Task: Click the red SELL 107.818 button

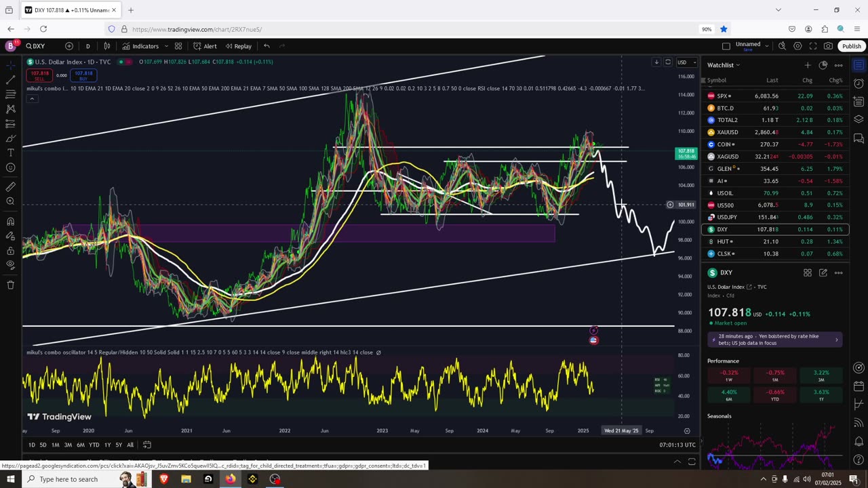Action: click(x=39, y=75)
